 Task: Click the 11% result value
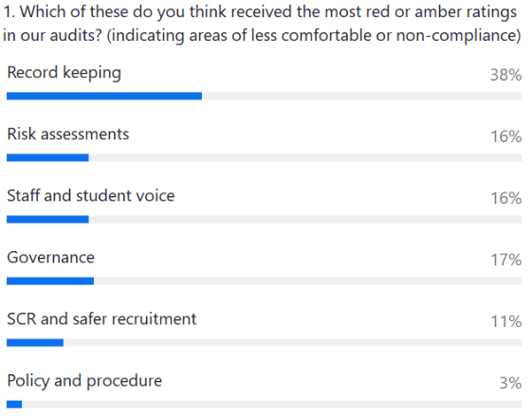click(x=505, y=321)
